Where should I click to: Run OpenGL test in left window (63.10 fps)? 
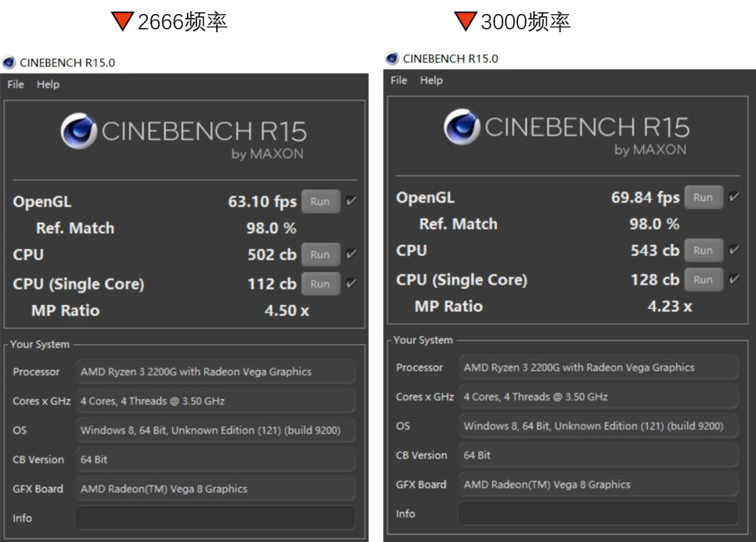(x=321, y=201)
